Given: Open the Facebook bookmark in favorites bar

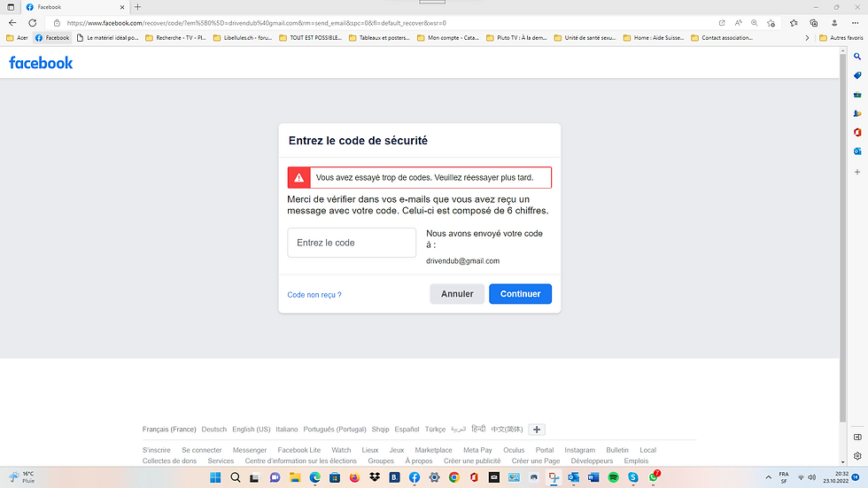Looking at the screenshot, I should click(52, 38).
